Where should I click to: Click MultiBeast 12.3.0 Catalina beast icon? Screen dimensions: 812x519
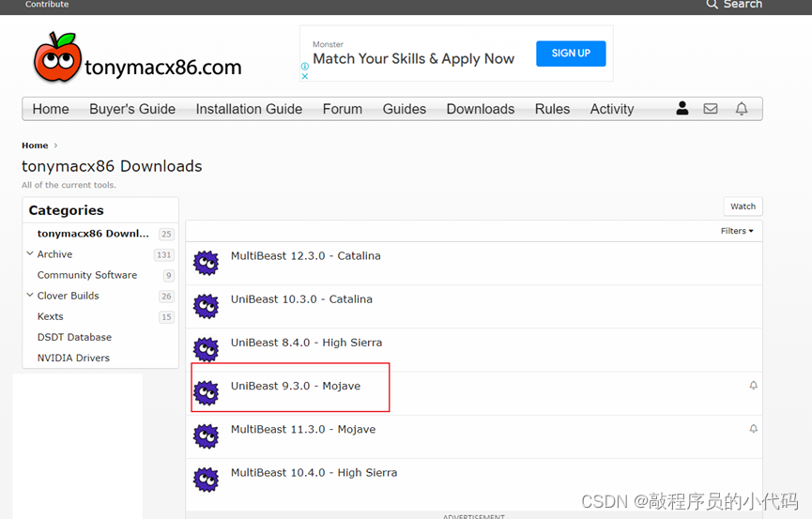coord(207,263)
